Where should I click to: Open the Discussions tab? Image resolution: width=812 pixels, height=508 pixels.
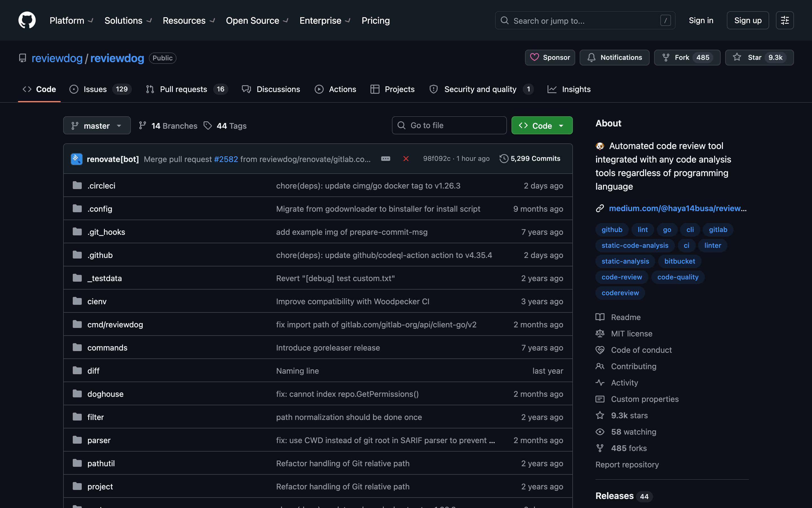(271, 89)
